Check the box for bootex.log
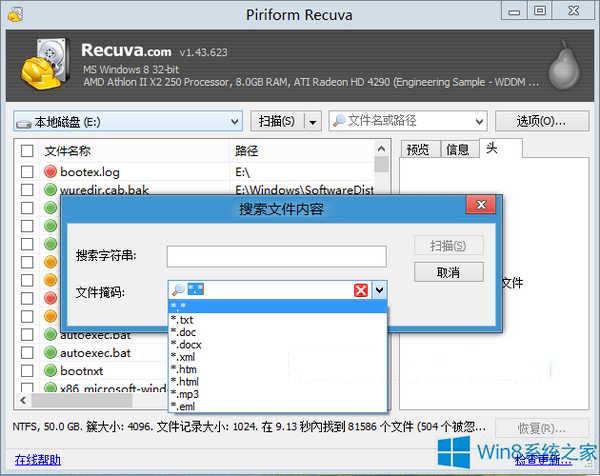Viewport: 600px width, 476px height. tap(27, 172)
